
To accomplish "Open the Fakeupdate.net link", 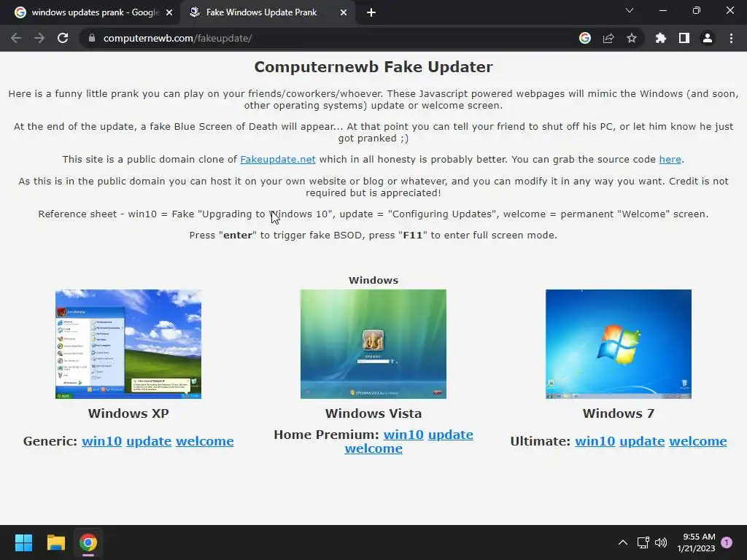I will click(x=278, y=160).
